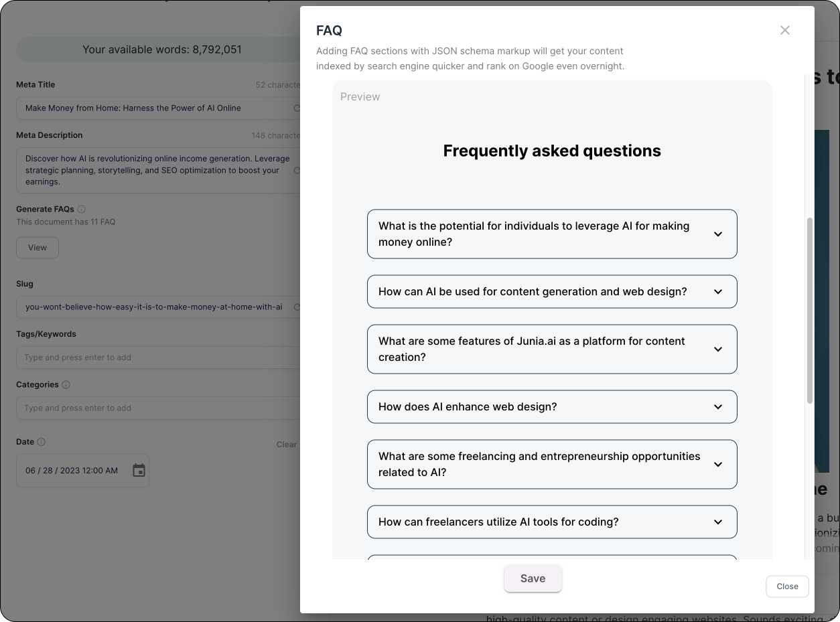Click the info icon next to Generate FAQs

click(80, 209)
